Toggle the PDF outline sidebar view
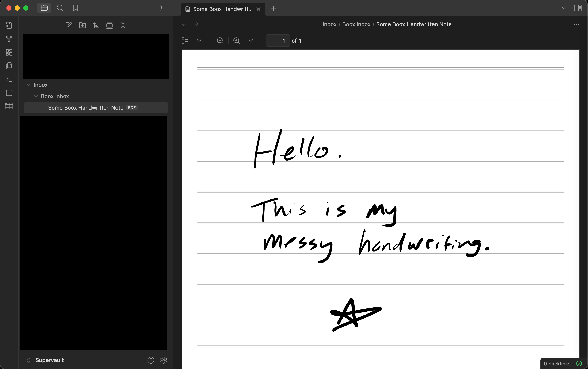This screenshot has width=588, height=369. (185, 41)
